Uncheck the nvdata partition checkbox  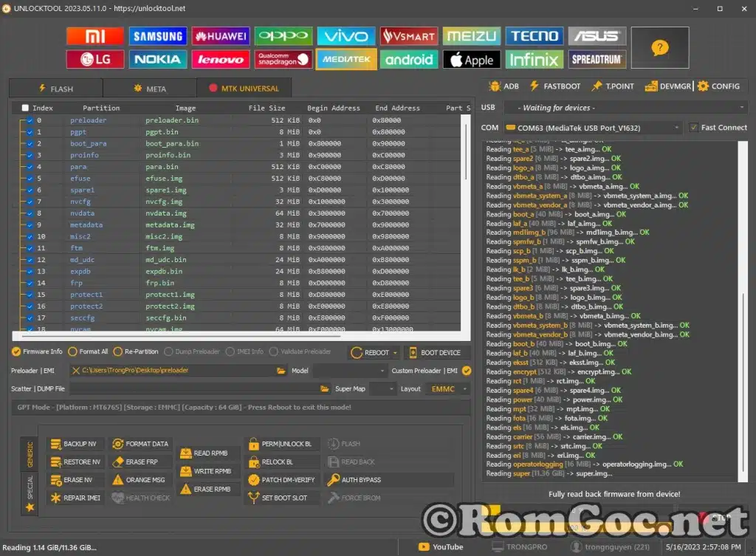click(x=30, y=213)
